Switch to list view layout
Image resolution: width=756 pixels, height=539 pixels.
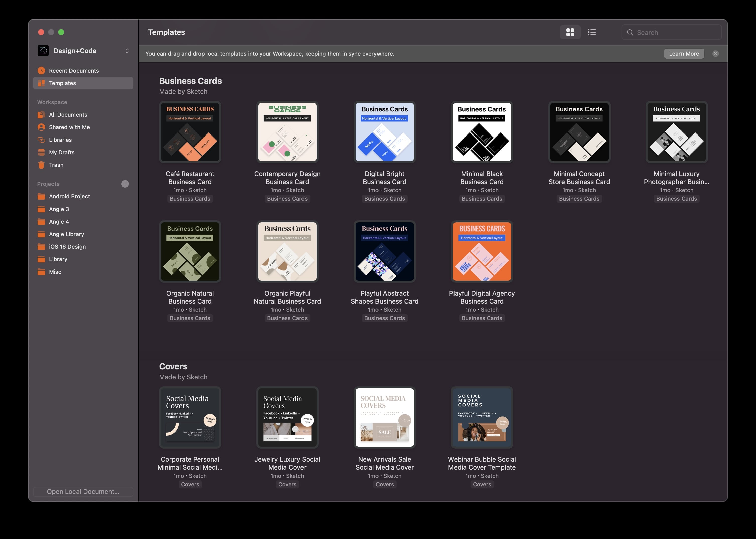click(x=592, y=32)
